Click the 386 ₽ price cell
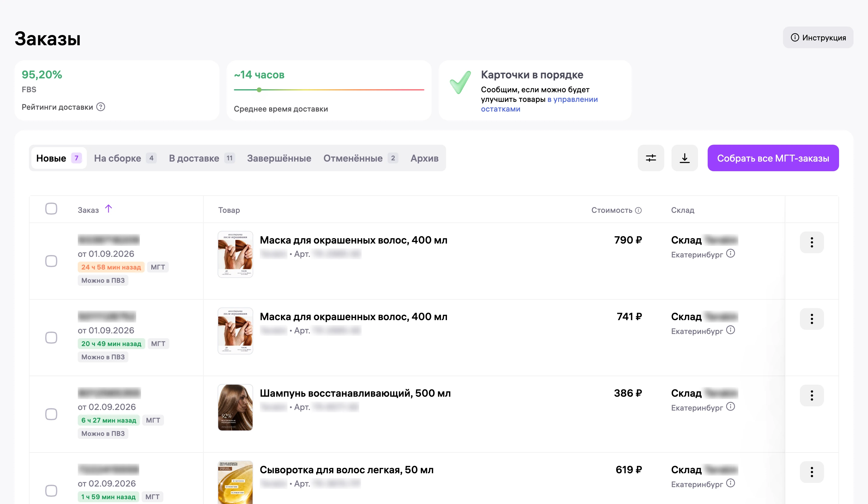The width and height of the screenshot is (868, 504). coord(628,393)
